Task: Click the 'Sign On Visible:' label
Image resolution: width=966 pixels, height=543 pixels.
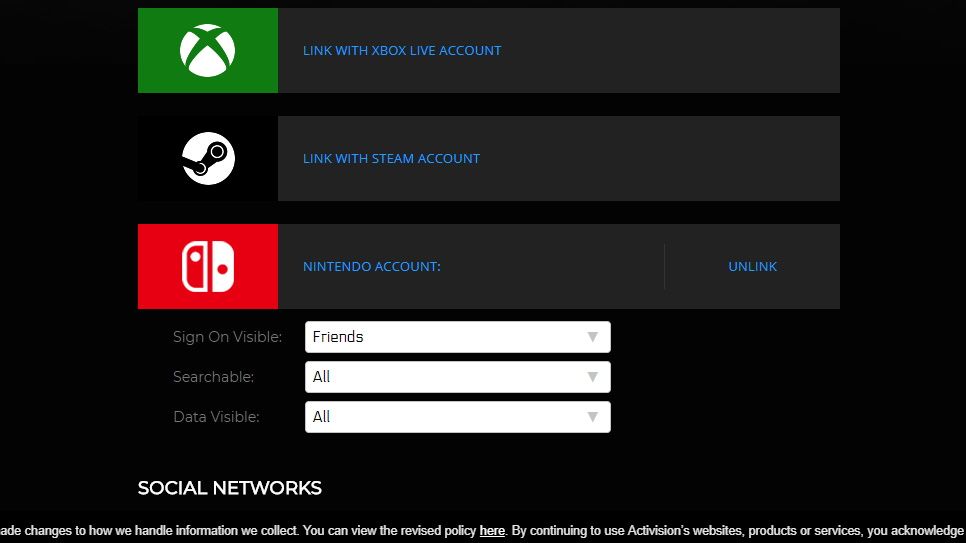Action: coord(227,337)
